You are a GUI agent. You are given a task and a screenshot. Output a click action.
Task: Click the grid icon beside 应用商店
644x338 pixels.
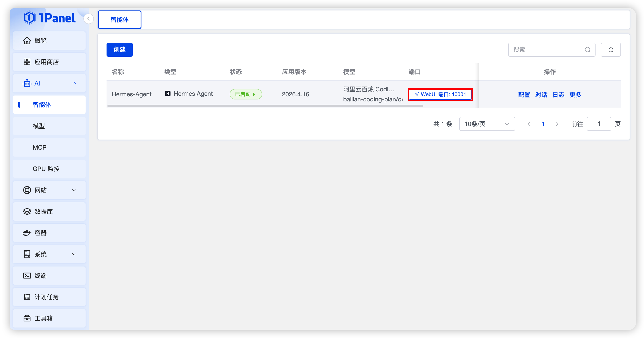pyautogui.click(x=27, y=62)
